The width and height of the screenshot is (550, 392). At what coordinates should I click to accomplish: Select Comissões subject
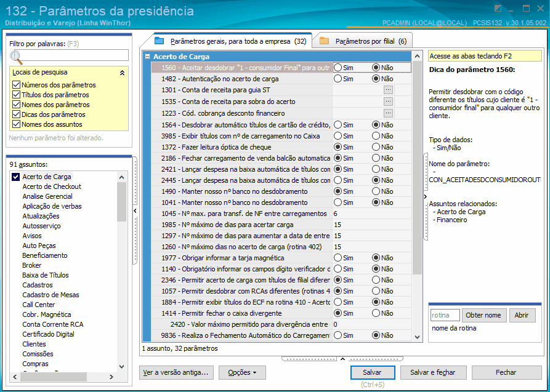(38, 354)
